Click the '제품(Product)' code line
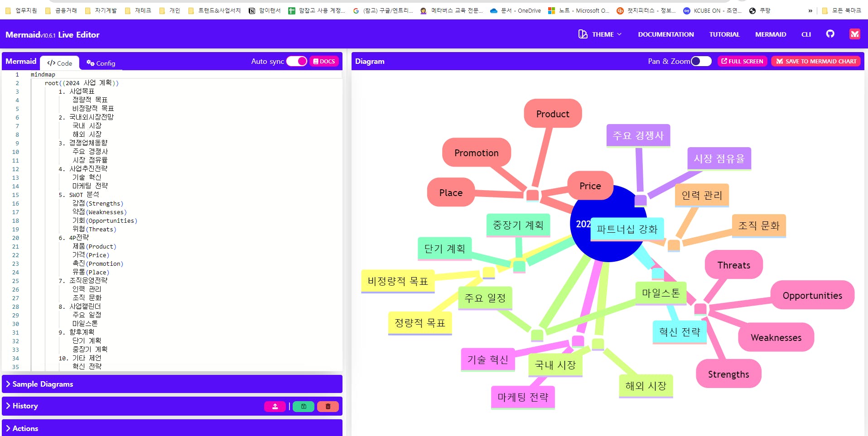 click(x=94, y=246)
